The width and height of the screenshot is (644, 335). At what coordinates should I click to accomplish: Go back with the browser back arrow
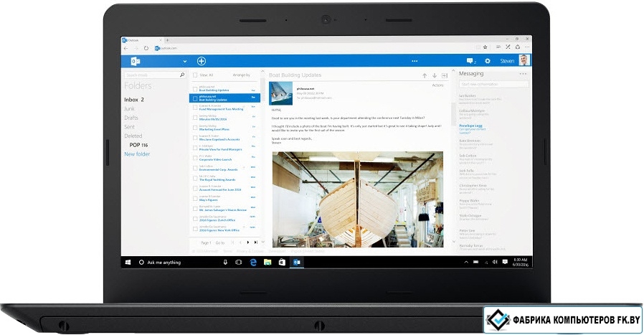tap(126, 48)
